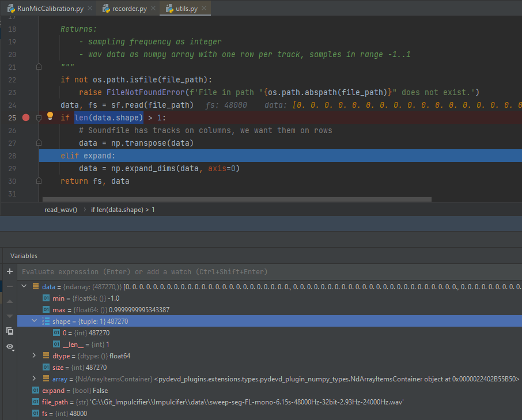Click the read_wav() breadcrumb
Viewport: 522px width, 420px height.
(60, 209)
